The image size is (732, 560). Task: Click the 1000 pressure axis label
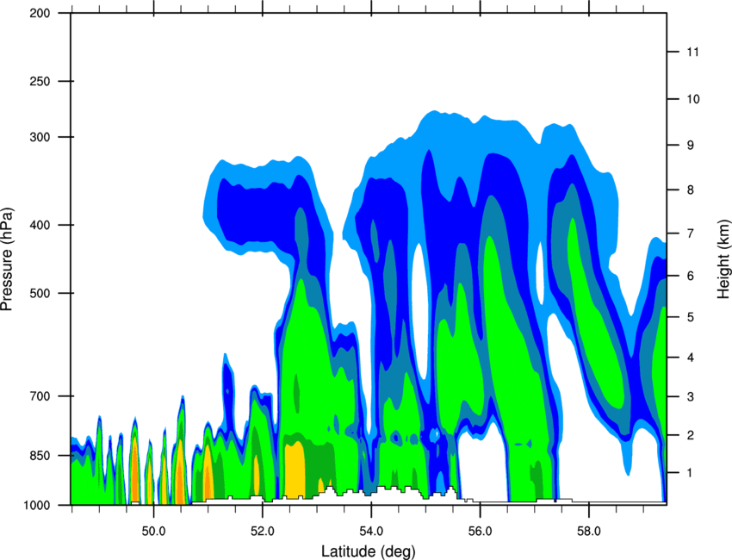click(37, 505)
